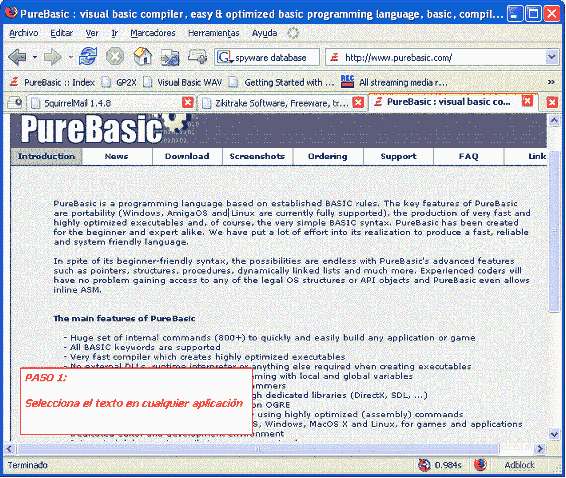Go forward with the Forward arrow
The height and width of the screenshot is (478, 566).
tap(52, 57)
